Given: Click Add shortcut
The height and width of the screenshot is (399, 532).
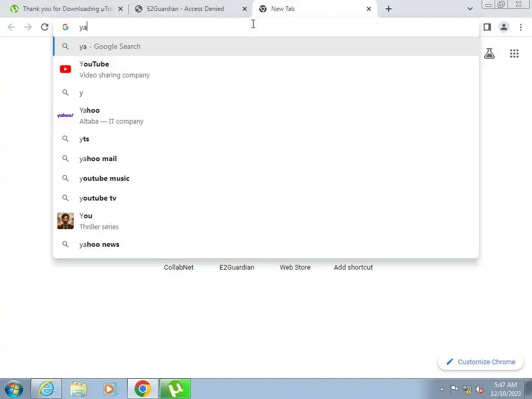Looking at the screenshot, I should (353, 268).
